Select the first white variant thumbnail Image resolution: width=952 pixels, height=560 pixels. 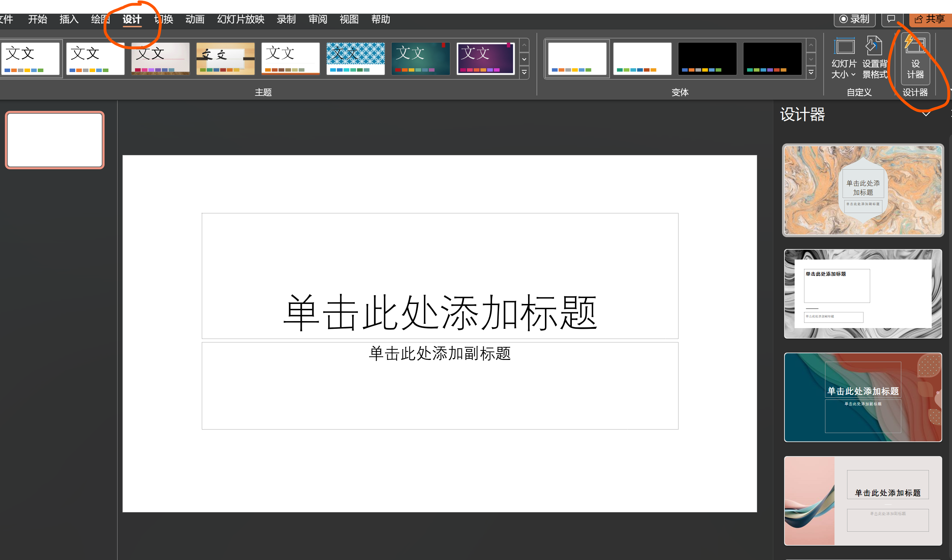tap(577, 58)
